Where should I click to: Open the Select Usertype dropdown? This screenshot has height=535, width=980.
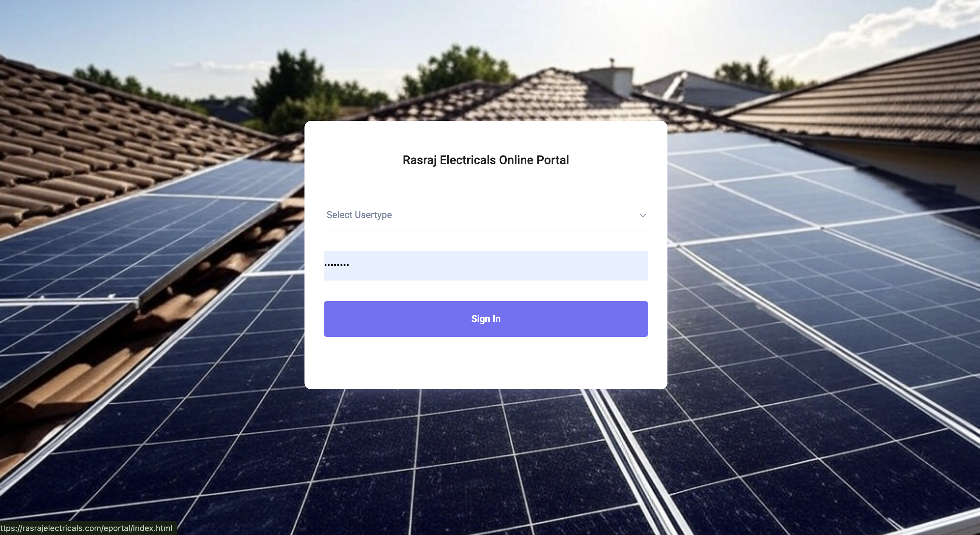pos(485,215)
